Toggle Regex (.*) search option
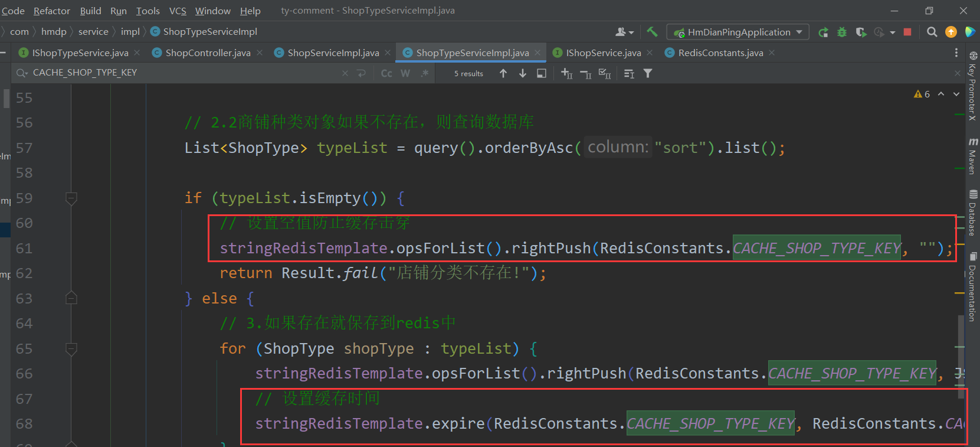Image resolution: width=980 pixels, height=447 pixels. (x=424, y=73)
